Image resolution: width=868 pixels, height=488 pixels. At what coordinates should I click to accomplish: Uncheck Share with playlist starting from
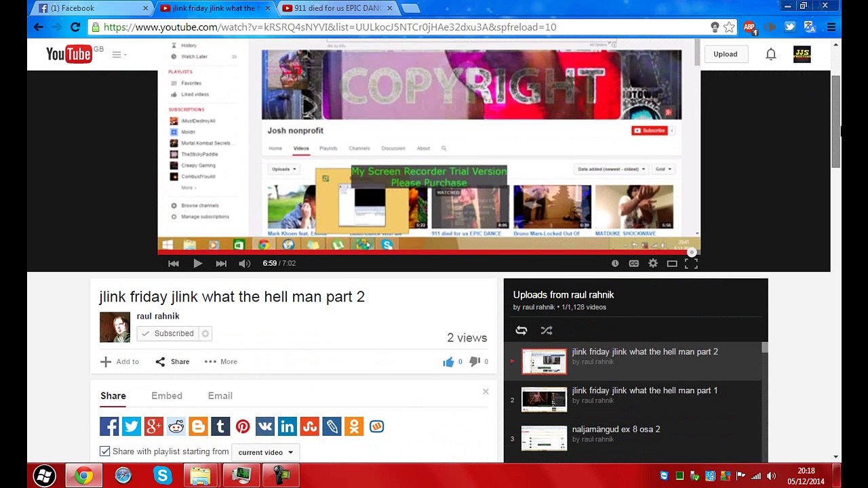(105, 451)
